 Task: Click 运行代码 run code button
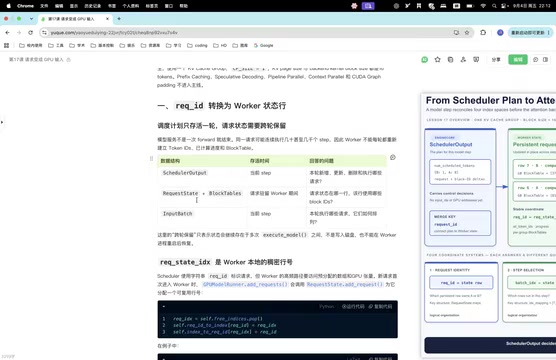[353, 306]
